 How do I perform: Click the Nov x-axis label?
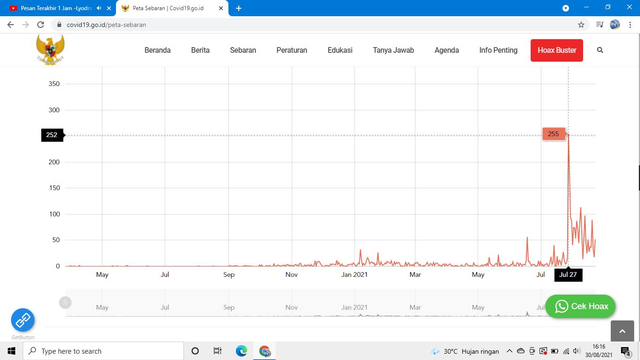(x=291, y=275)
